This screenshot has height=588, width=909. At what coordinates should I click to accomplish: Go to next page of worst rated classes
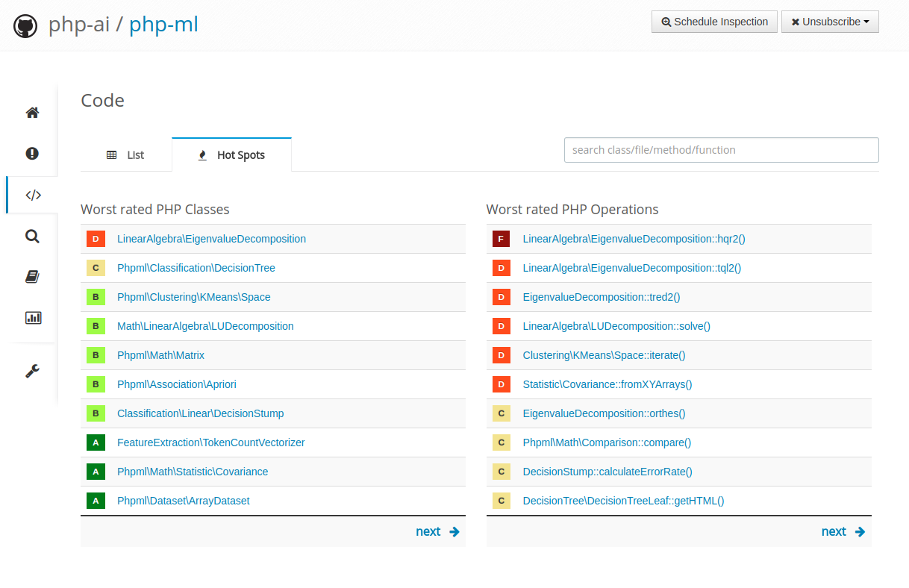pyautogui.click(x=437, y=531)
